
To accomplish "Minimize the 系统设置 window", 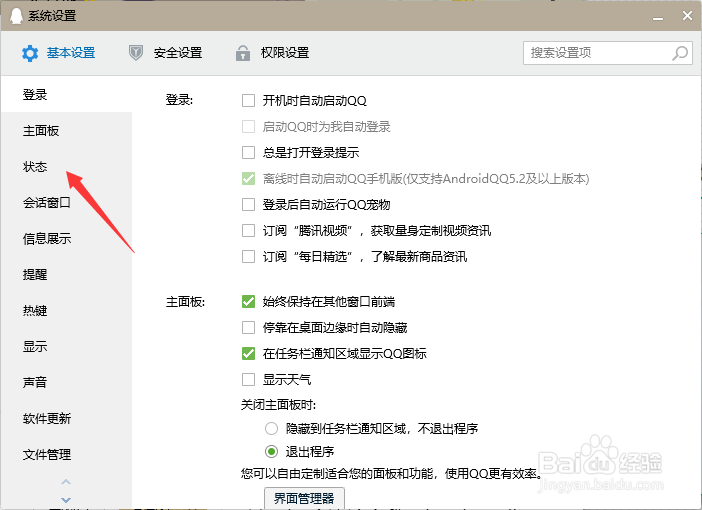I will click(658, 17).
